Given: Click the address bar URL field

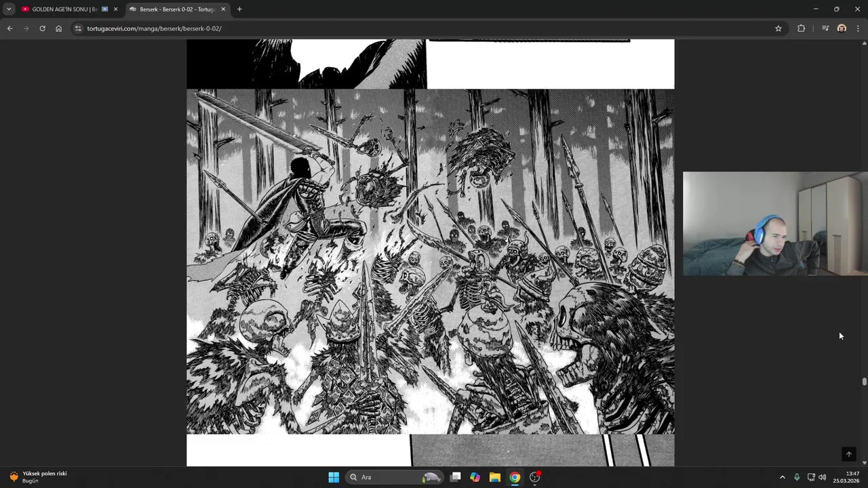Looking at the screenshot, I should (x=427, y=28).
